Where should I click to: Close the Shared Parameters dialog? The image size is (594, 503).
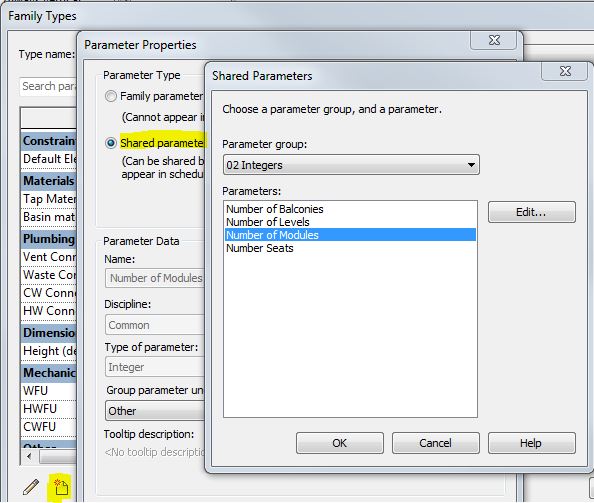[565, 71]
